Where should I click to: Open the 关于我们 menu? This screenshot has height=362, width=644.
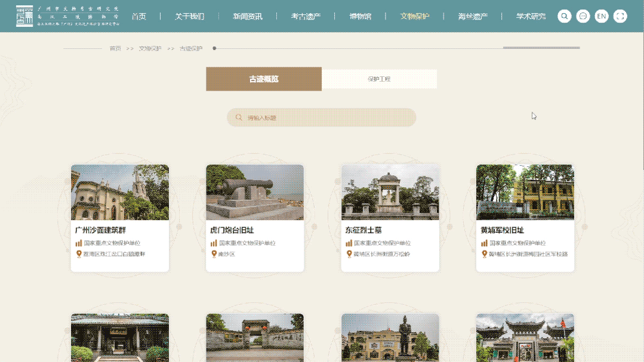pos(189,17)
